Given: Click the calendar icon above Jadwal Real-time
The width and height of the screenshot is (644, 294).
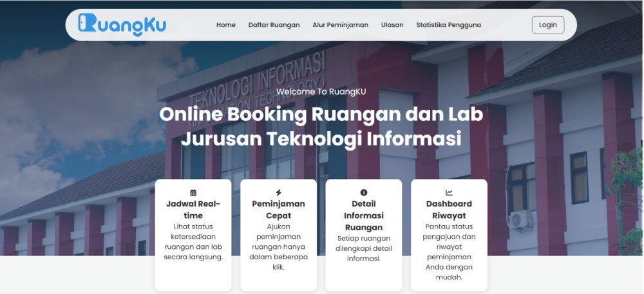Looking at the screenshot, I should 193,192.
